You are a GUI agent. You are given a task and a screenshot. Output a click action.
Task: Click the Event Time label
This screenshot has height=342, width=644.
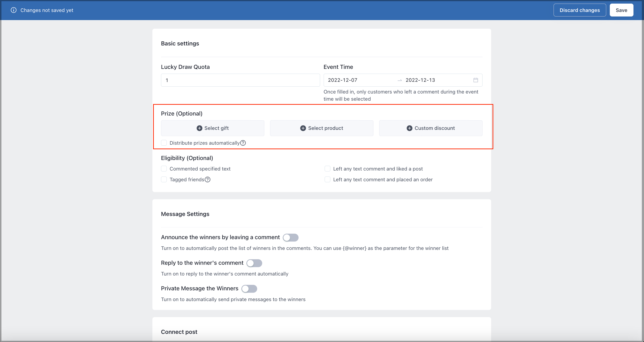(x=338, y=67)
